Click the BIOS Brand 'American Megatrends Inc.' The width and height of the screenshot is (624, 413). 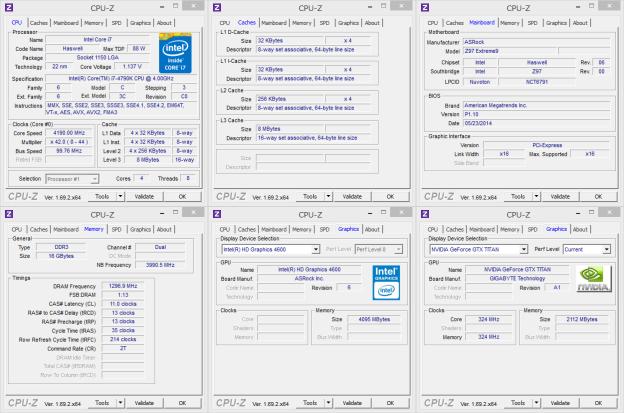point(536,105)
